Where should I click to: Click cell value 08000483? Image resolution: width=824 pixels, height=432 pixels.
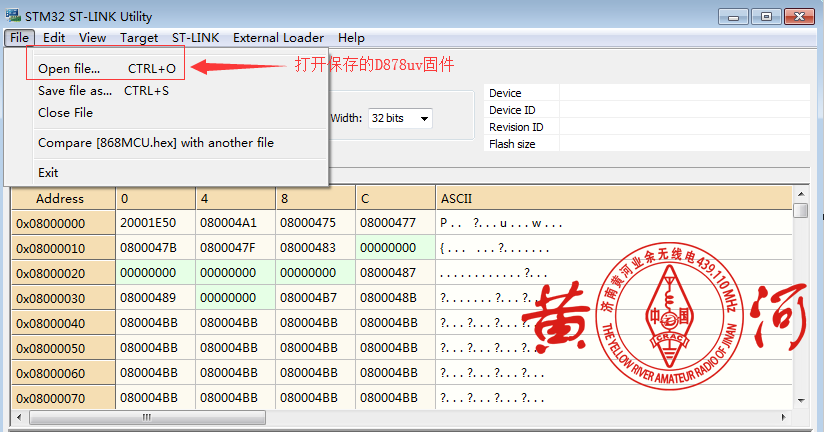coord(315,248)
